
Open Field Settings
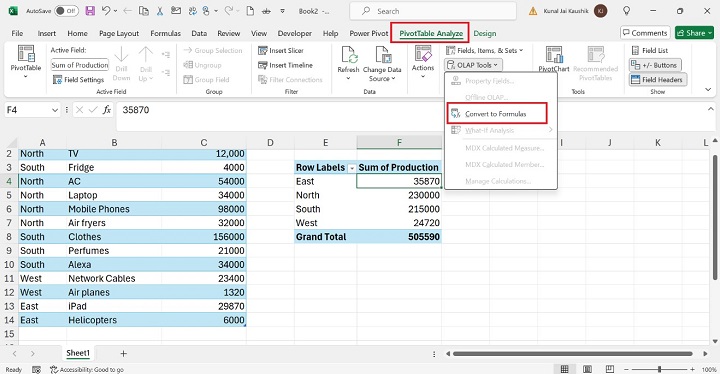[79, 79]
